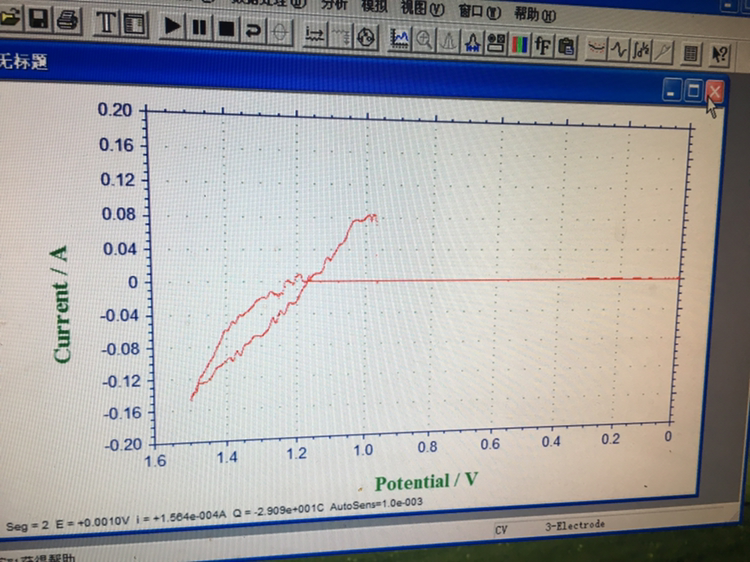This screenshot has height=562, width=750.
Task: Click the 0.20 current axis tick label
Action: tap(115, 110)
